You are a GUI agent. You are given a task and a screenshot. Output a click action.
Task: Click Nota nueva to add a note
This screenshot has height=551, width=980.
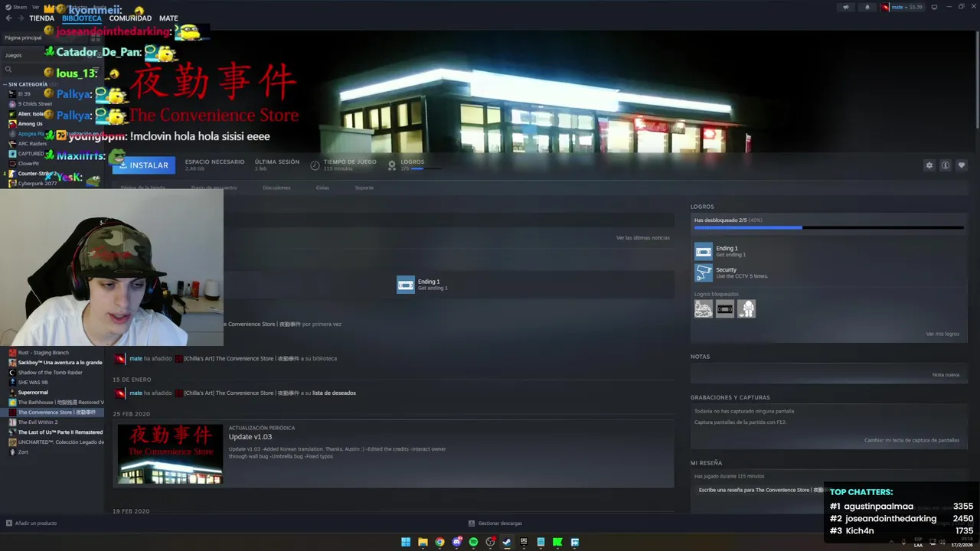pyautogui.click(x=946, y=375)
